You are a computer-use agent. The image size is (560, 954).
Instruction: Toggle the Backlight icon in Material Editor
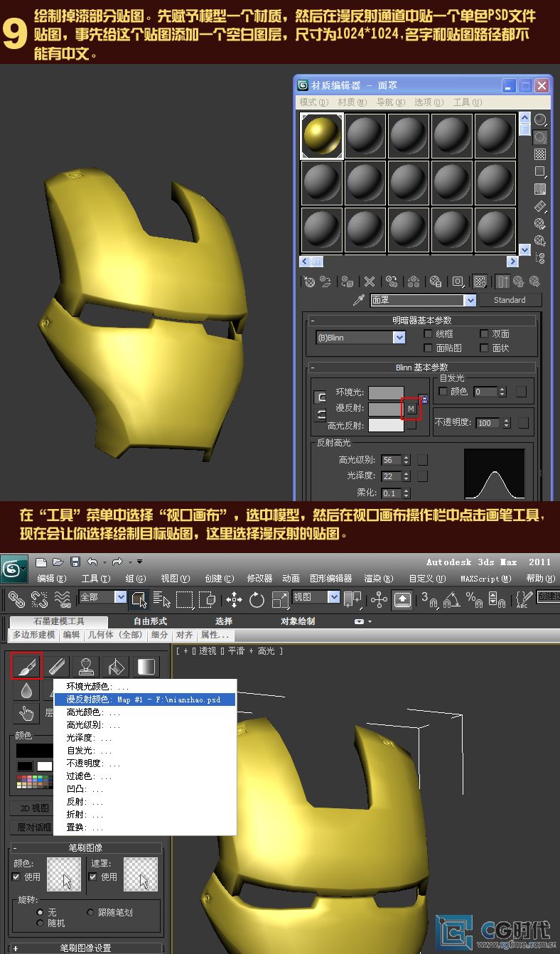(x=540, y=136)
